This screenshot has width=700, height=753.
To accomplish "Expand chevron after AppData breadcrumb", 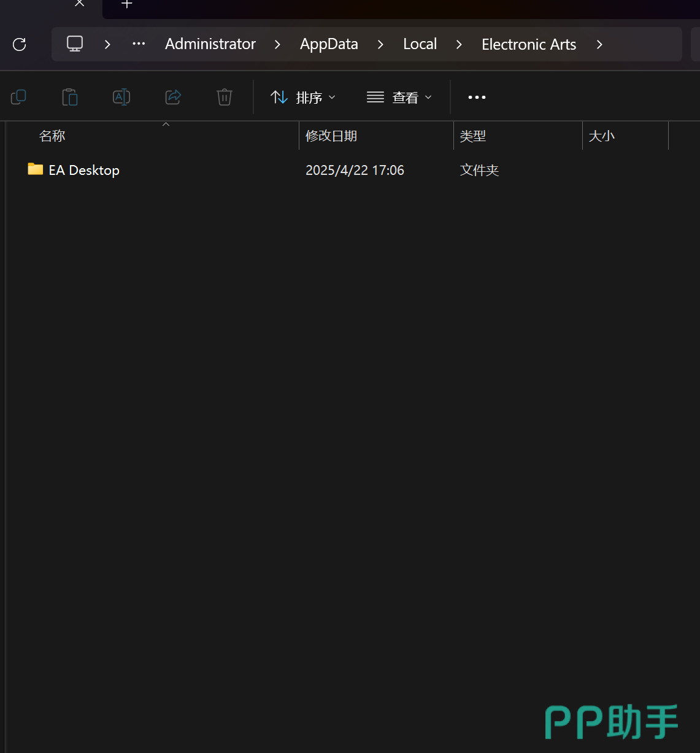I will click(x=380, y=44).
